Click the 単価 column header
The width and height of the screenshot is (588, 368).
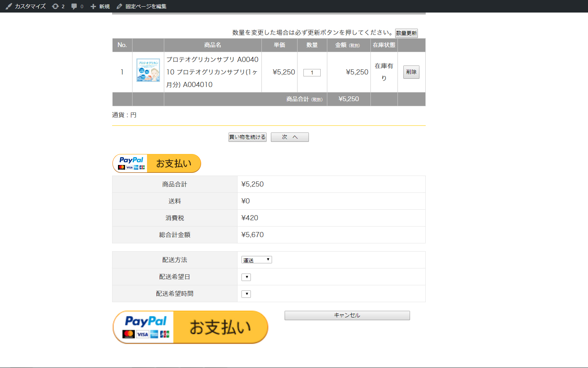tap(279, 45)
